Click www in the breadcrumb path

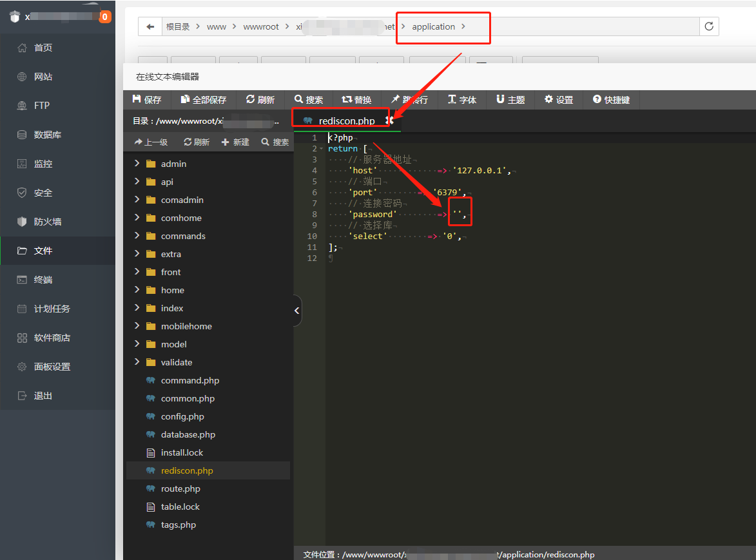[x=216, y=27]
